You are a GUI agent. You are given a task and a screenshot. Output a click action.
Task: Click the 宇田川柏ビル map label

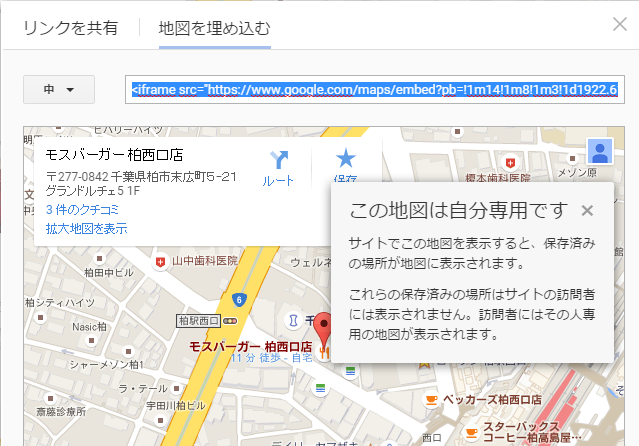click(176, 406)
